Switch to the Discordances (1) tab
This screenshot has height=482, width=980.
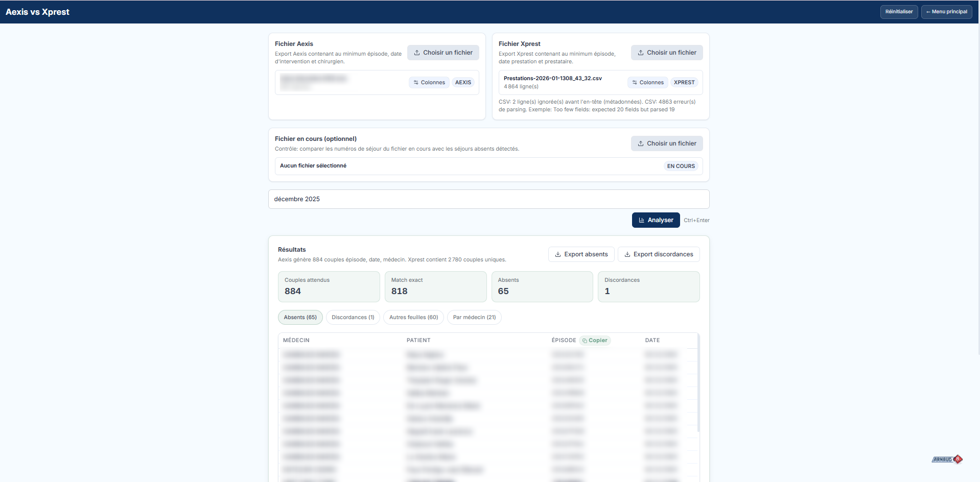pos(353,317)
